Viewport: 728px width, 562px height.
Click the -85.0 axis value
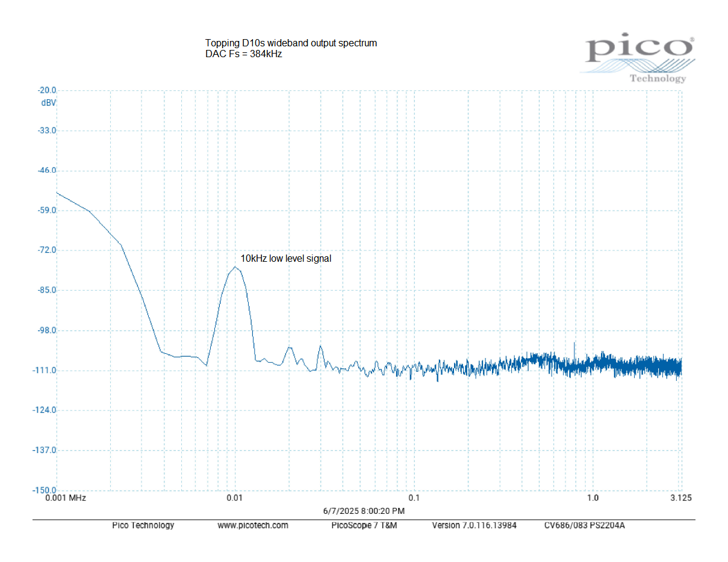47,290
